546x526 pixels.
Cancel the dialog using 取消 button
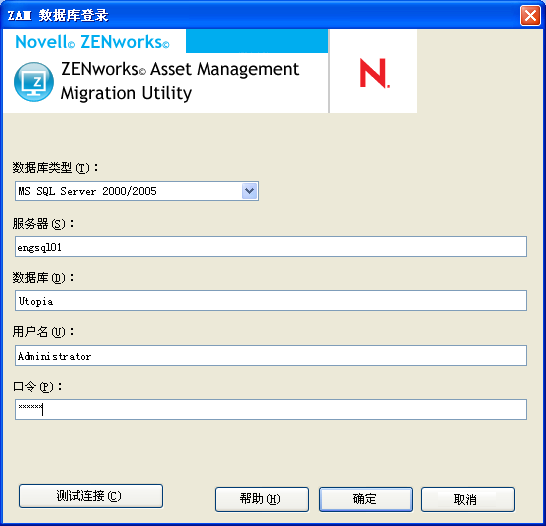point(468,499)
